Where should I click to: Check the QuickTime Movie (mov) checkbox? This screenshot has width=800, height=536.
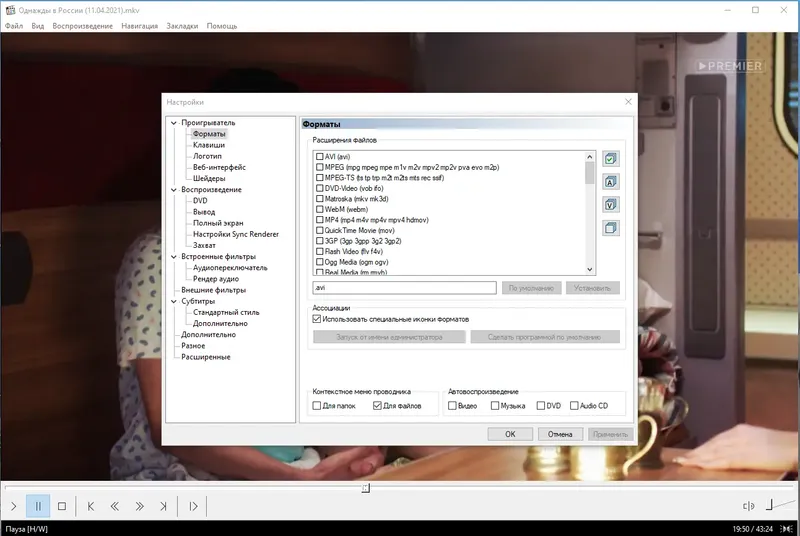[x=319, y=230]
